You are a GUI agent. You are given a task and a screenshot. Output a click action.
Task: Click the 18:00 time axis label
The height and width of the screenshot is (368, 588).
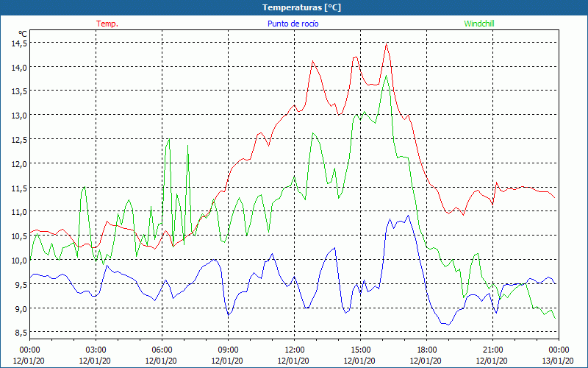[x=427, y=350]
